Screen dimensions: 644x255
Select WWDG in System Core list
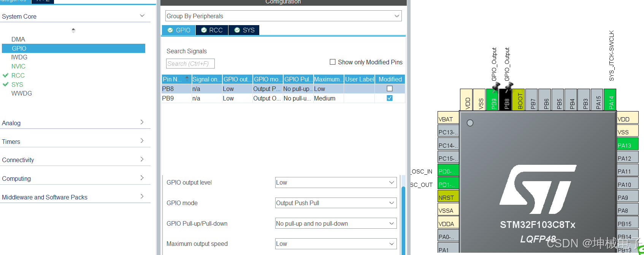pos(22,93)
